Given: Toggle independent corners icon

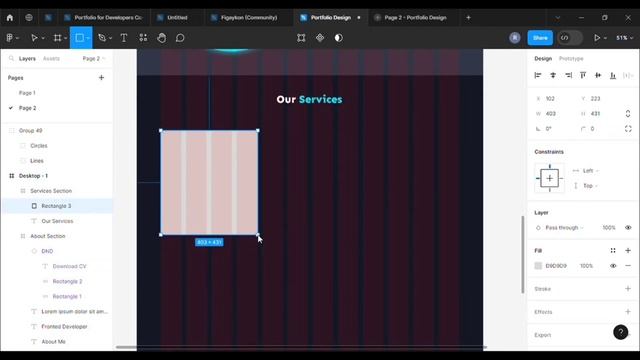Looking at the screenshot, I should click(628, 129).
